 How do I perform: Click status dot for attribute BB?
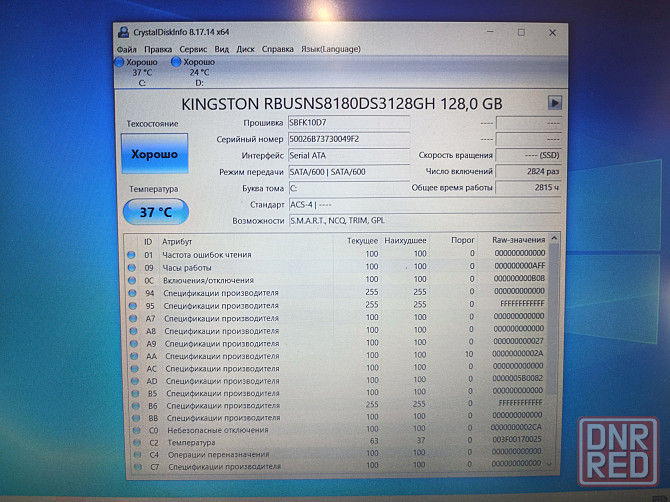pyautogui.click(x=137, y=418)
